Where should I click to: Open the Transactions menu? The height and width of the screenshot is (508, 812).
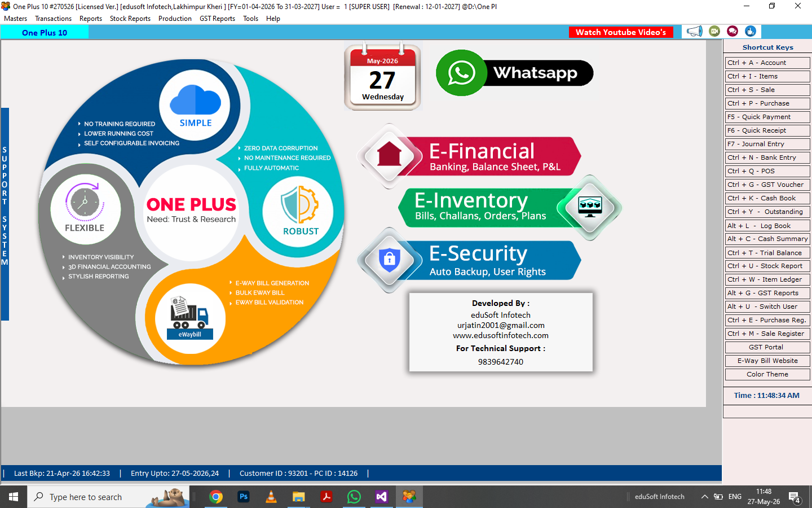tap(54, 19)
